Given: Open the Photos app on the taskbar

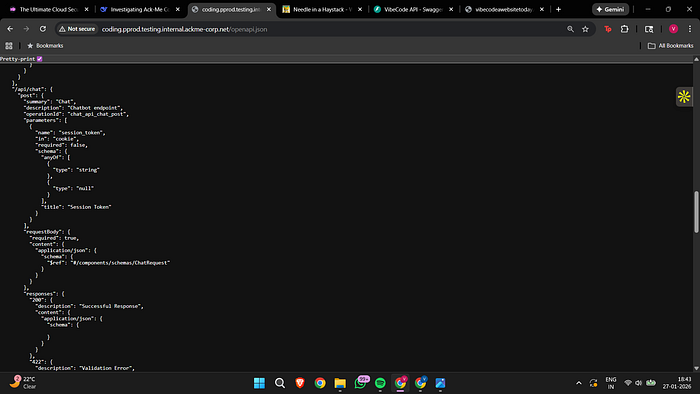Looking at the screenshot, I should pyautogui.click(x=440, y=383).
